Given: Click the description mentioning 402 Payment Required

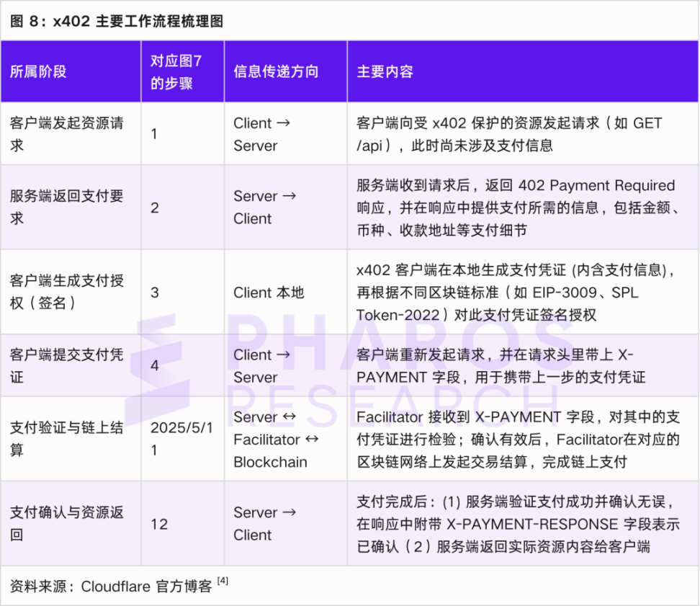Looking at the screenshot, I should [516, 208].
